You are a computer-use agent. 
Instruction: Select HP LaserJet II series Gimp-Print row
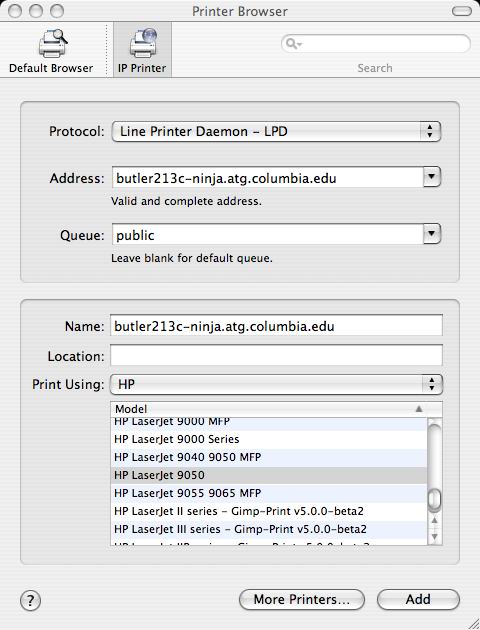pos(269,511)
